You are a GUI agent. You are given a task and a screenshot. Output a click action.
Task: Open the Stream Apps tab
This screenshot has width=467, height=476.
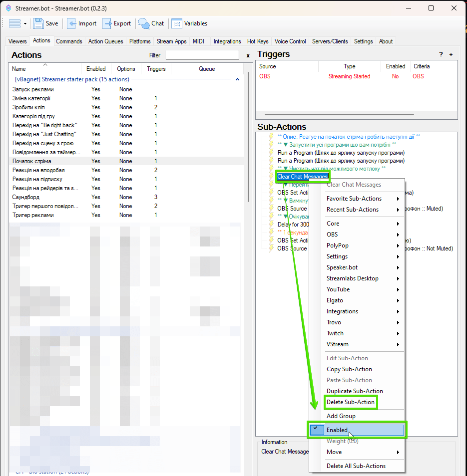point(171,41)
